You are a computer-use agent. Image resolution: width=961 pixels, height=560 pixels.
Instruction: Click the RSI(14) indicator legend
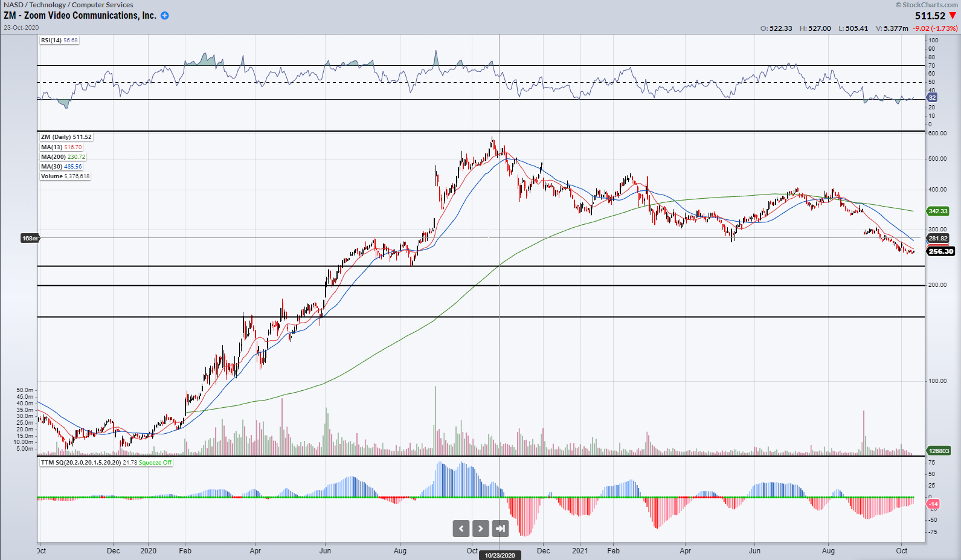click(x=59, y=40)
